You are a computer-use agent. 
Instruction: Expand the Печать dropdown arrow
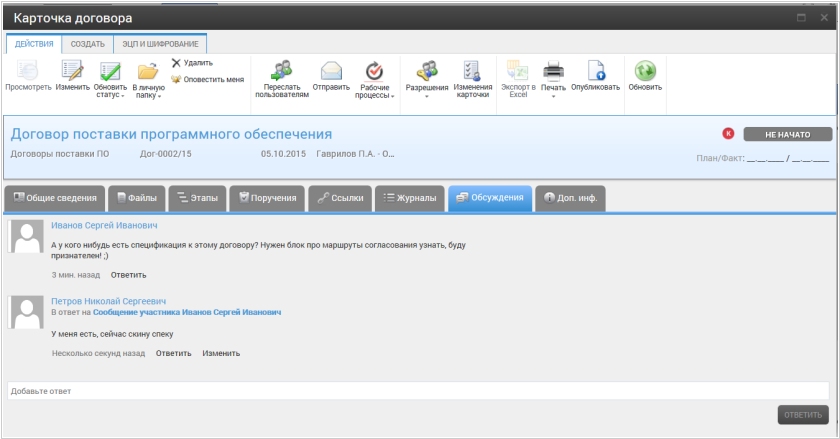[x=553, y=96]
